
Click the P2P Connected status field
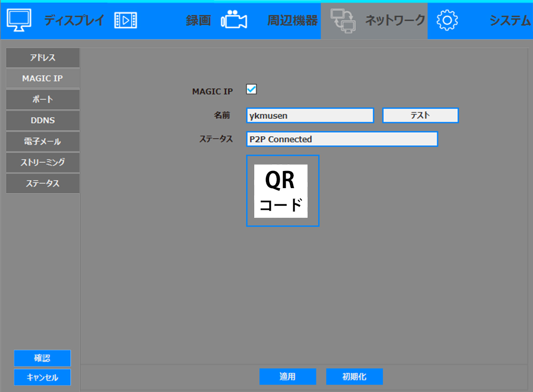tap(342, 139)
